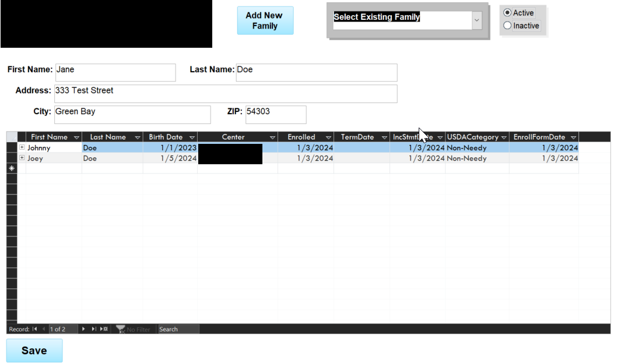Click the No Filter funnel icon
The image size is (628, 364).
coord(121,329)
